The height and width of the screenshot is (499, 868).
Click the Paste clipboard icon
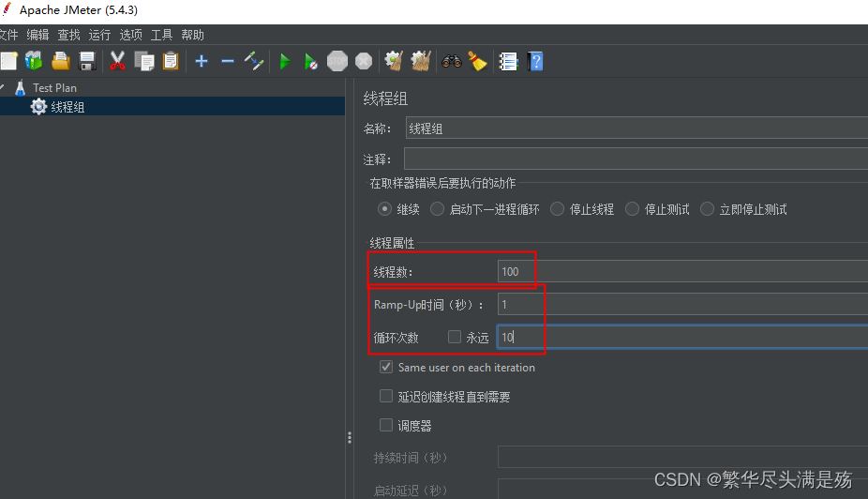pyautogui.click(x=171, y=62)
